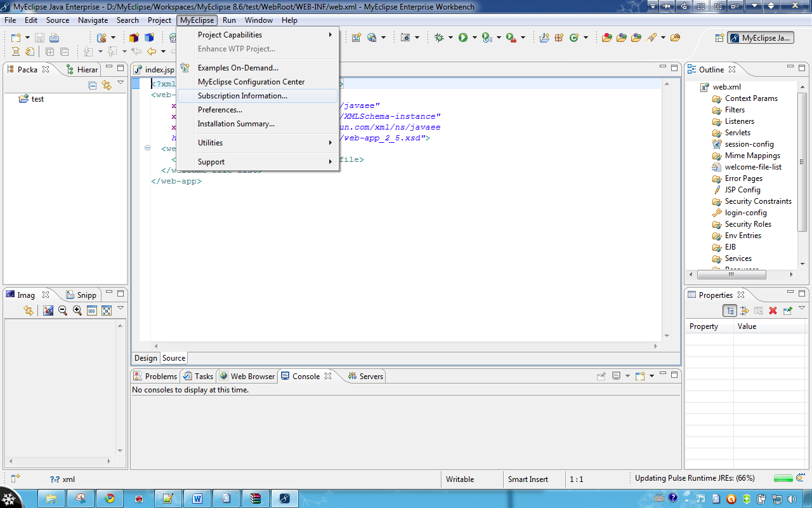Expand the Support submenu

tap(211, 161)
